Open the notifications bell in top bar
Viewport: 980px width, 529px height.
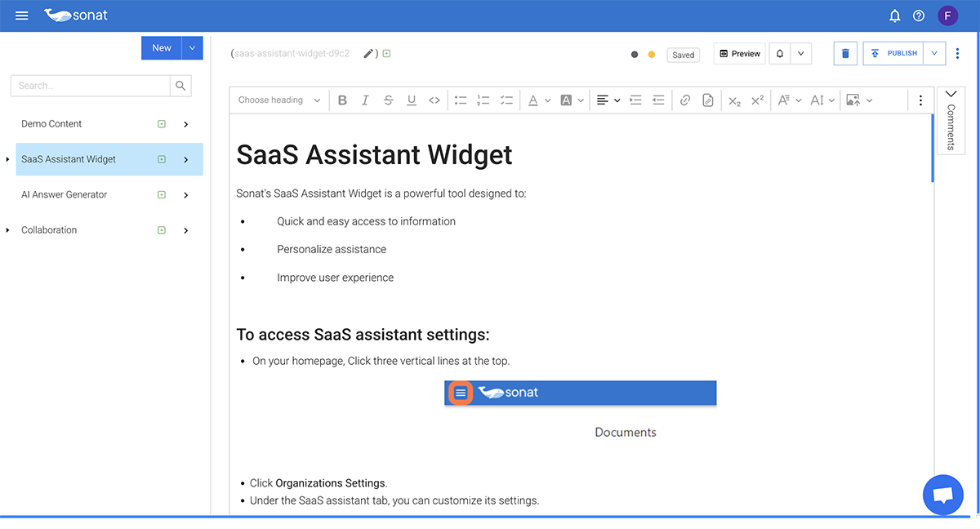point(894,16)
